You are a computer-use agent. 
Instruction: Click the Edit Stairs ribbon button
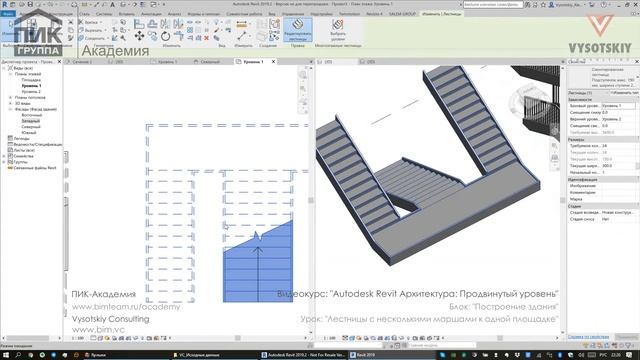click(x=298, y=30)
